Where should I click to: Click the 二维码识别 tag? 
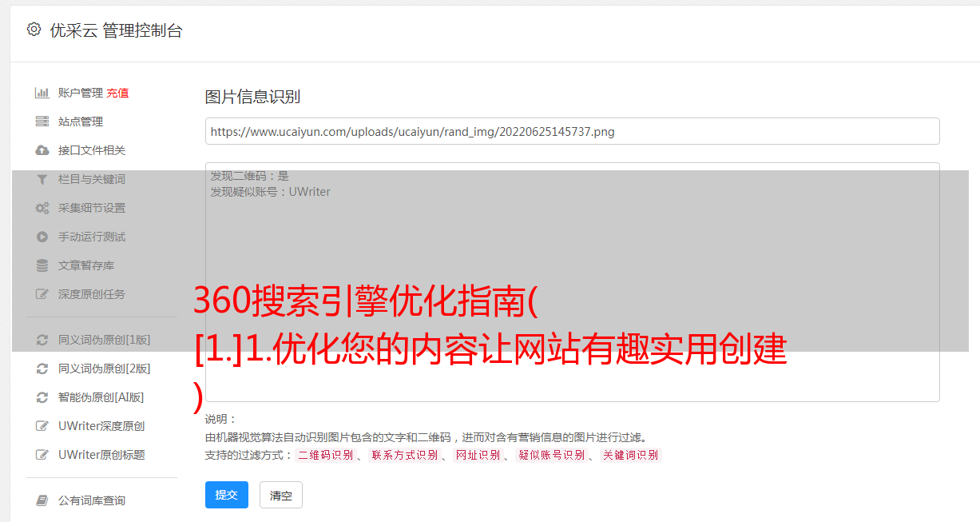[325, 455]
